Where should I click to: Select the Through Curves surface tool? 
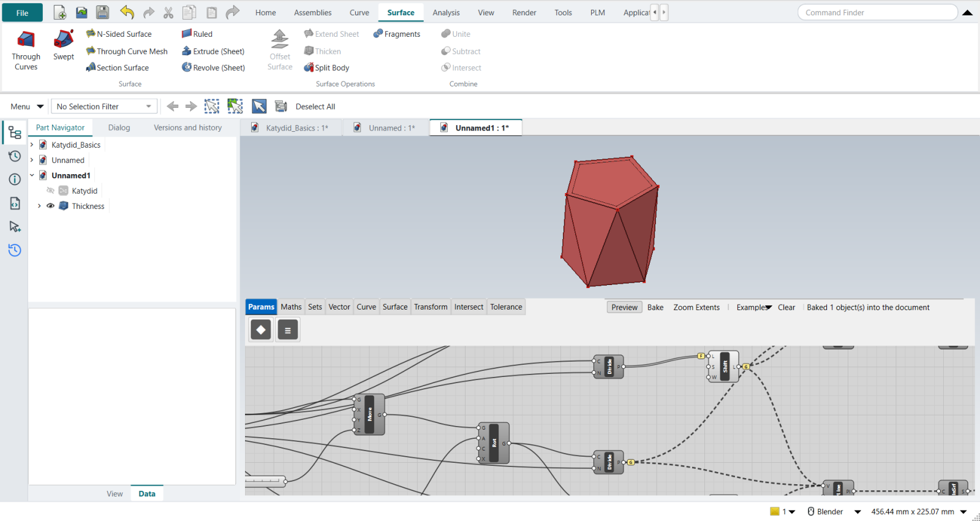(26, 50)
